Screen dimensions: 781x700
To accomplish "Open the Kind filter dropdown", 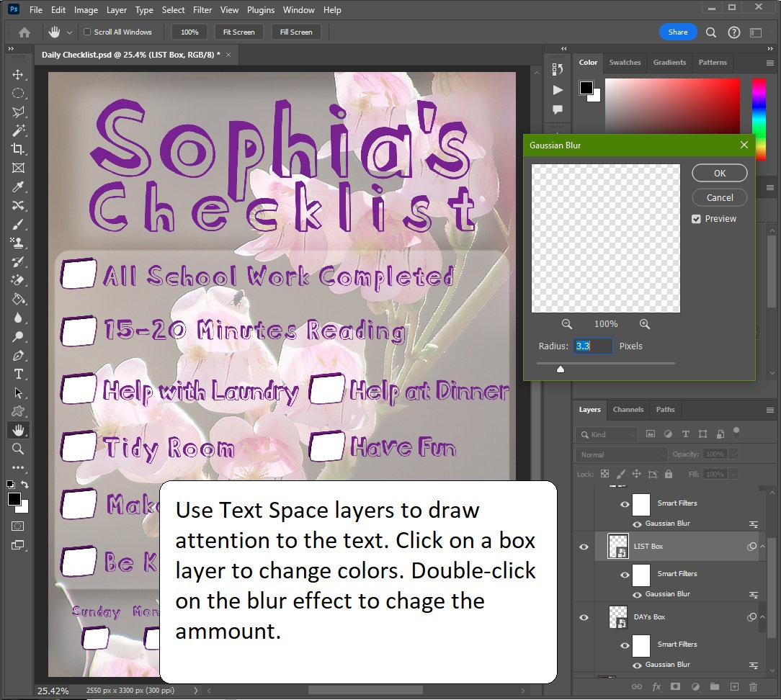I will (607, 434).
